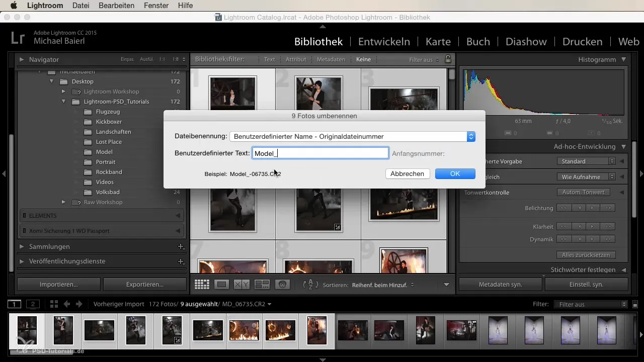
Task: Select Metadaten library filter
Action: [331, 59]
